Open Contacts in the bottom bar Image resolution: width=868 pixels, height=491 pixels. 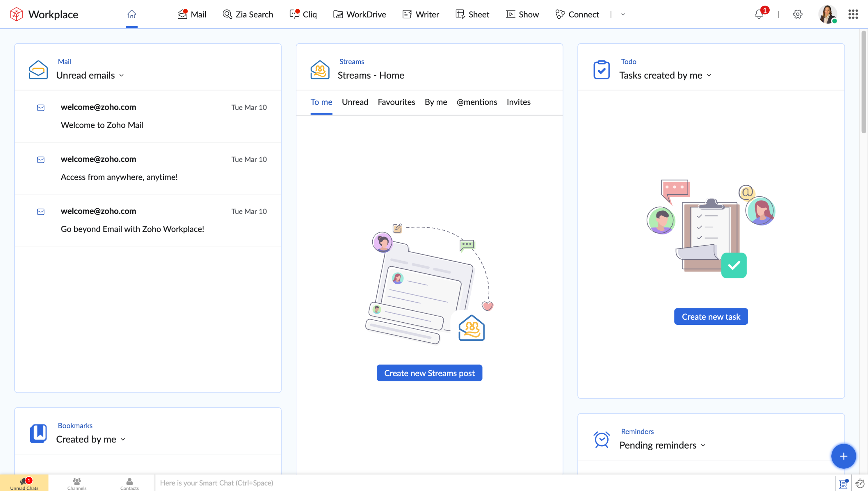point(130,483)
